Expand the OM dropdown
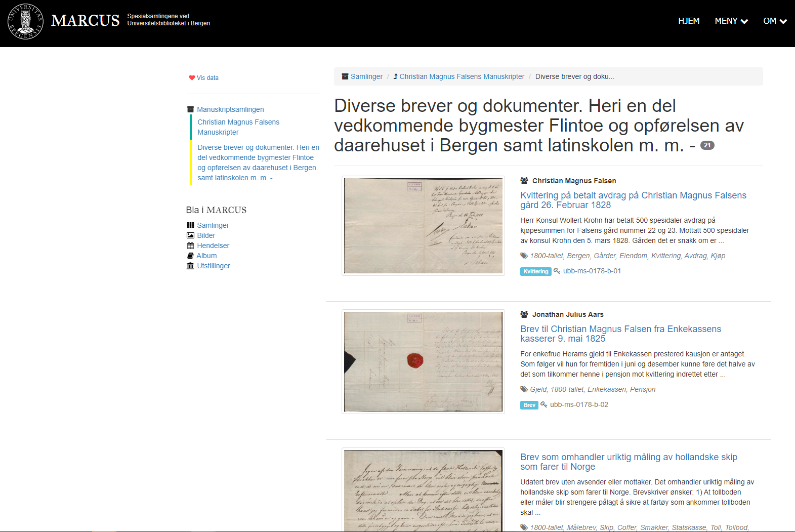The height and width of the screenshot is (532, 795). tap(775, 21)
